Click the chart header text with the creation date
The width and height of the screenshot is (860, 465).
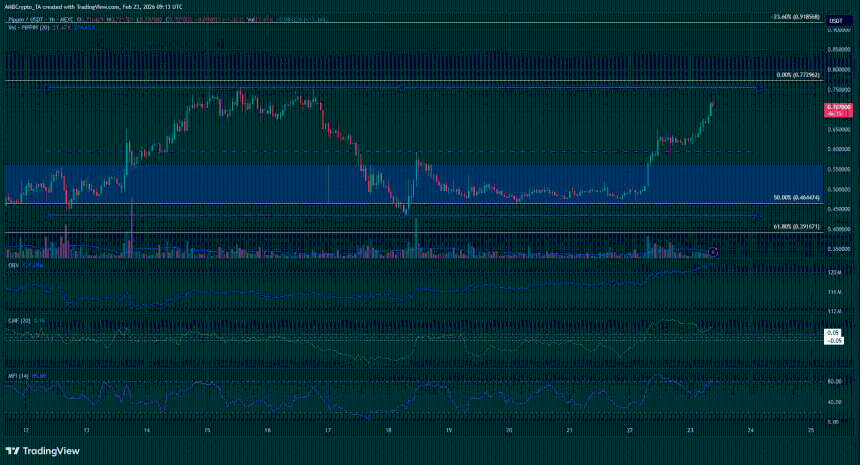tap(94, 7)
